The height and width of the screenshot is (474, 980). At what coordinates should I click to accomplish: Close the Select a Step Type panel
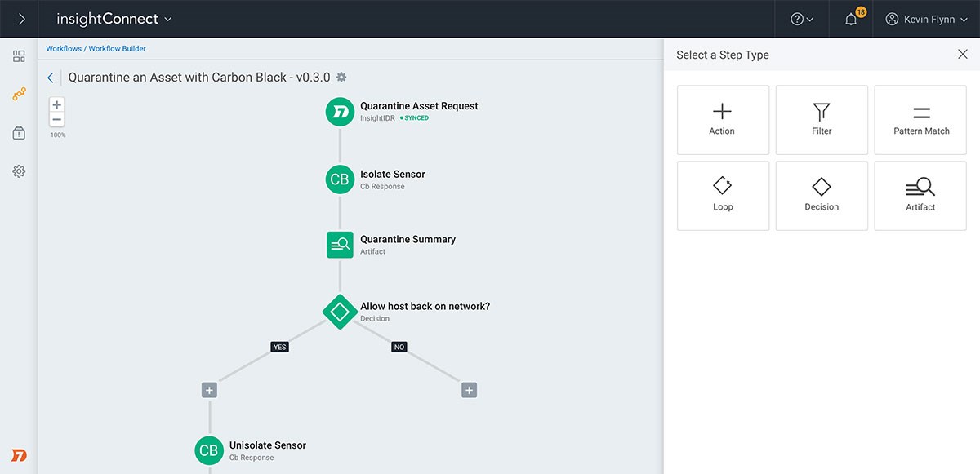(963, 55)
